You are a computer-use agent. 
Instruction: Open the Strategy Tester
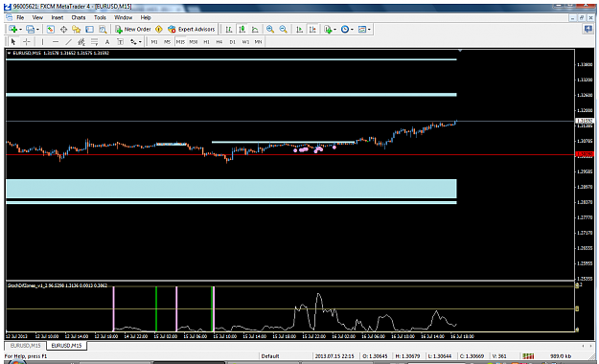(x=103, y=30)
